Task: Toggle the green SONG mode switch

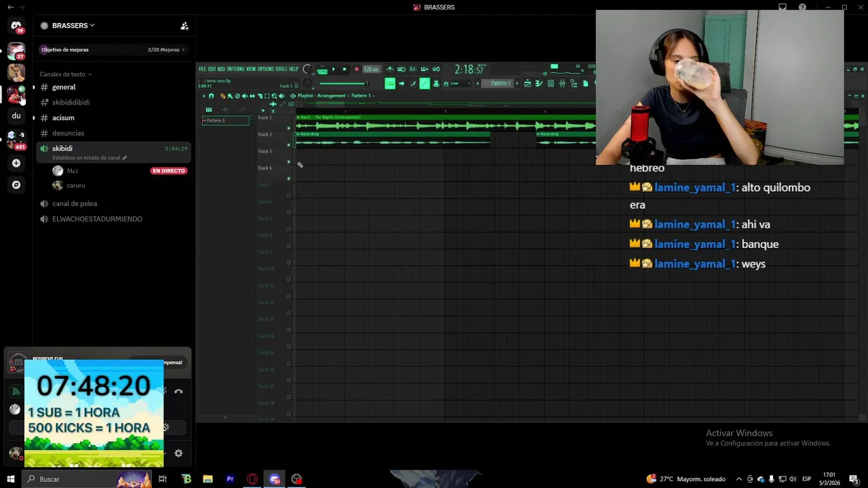Action: coord(323,71)
